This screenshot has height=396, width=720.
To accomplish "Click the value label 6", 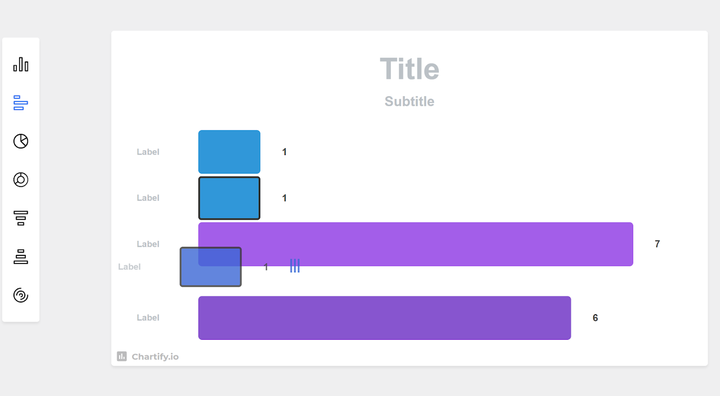I will (595, 318).
